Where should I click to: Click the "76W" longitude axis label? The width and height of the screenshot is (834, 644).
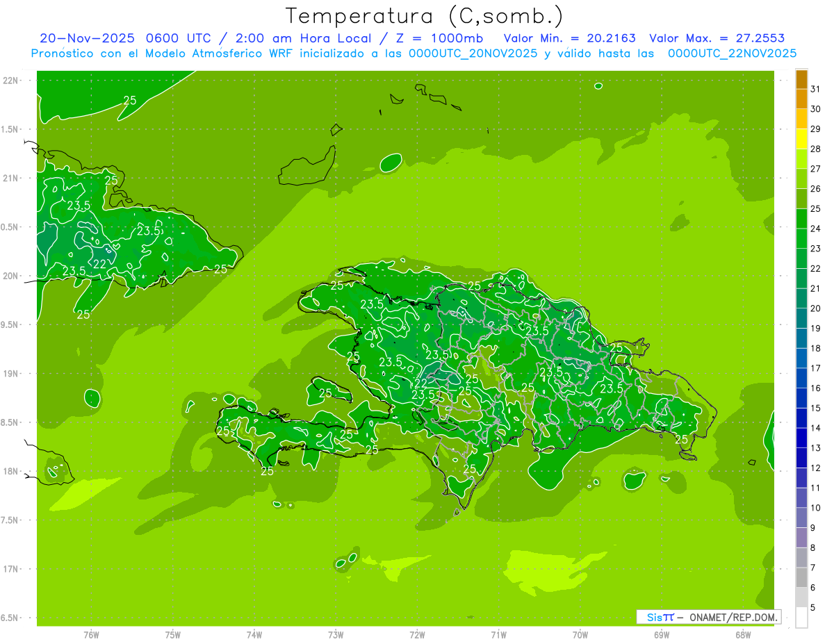[x=91, y=634]
